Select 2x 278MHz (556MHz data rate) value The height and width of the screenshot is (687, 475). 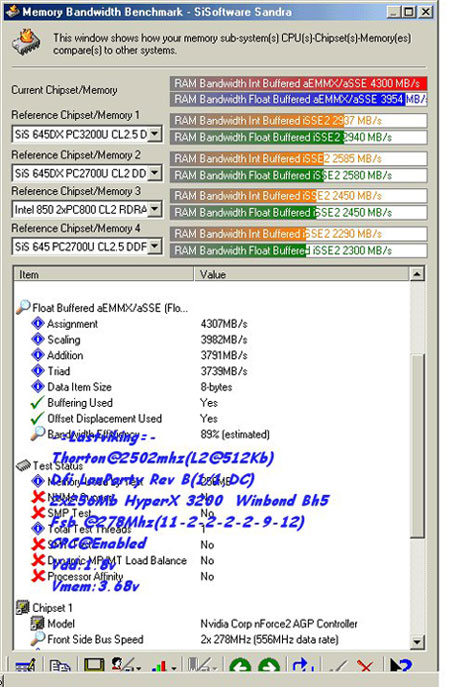tap(269, 639)
